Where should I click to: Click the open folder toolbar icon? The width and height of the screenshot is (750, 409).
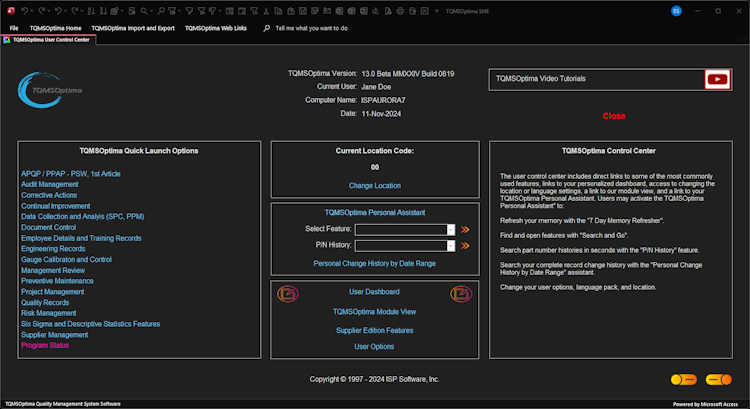(327, 11)
